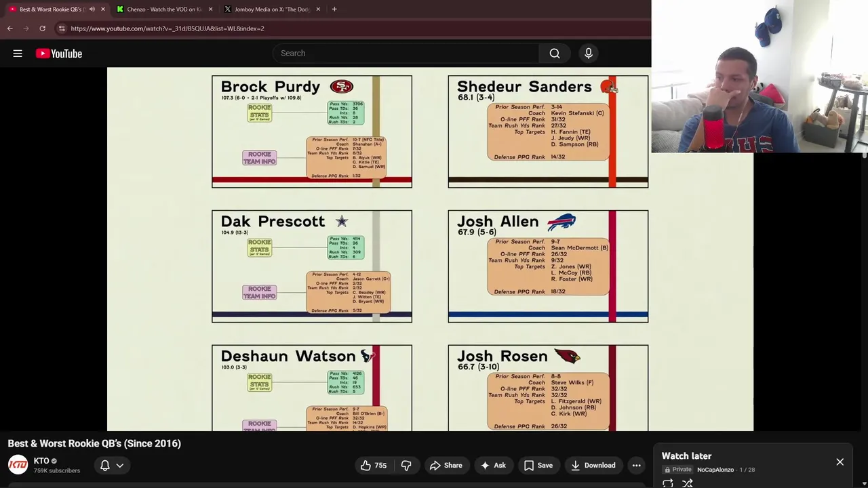The width and height of the screenshot is (868, 488).
Task: Go back with the browser back arrow
Action: click(9, 28)
